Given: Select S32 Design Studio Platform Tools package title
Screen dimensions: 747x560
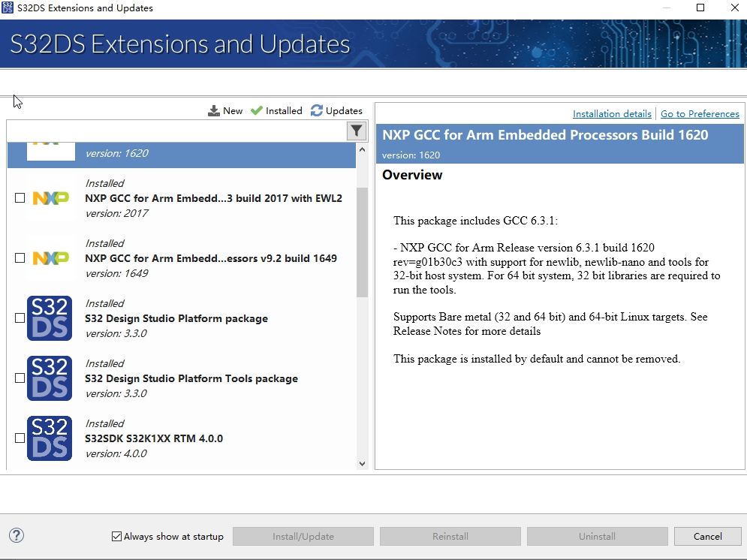Looking at the screenshot, I should point(191,378).
